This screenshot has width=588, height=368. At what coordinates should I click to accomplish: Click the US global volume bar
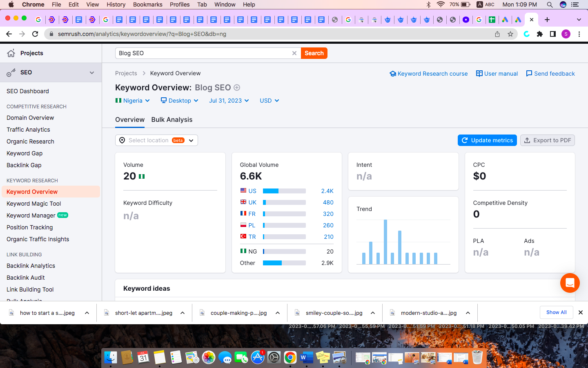tap(284, 191)
